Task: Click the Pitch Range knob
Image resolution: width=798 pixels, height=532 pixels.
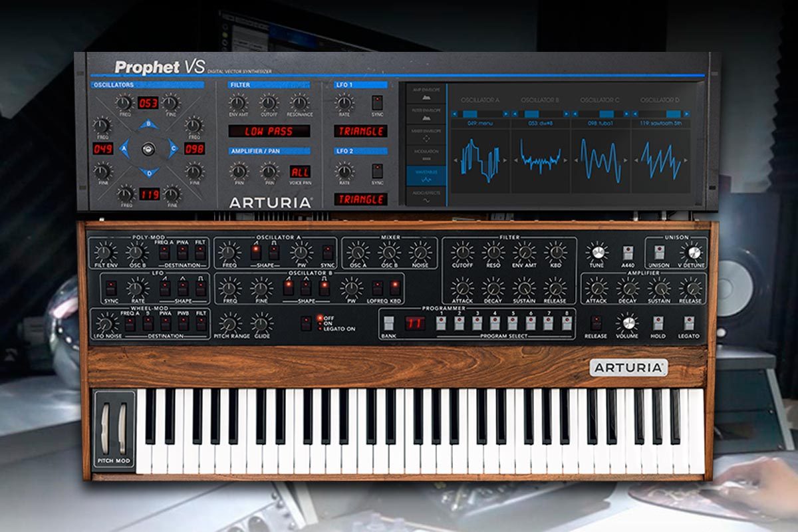Action: point(229,323)
